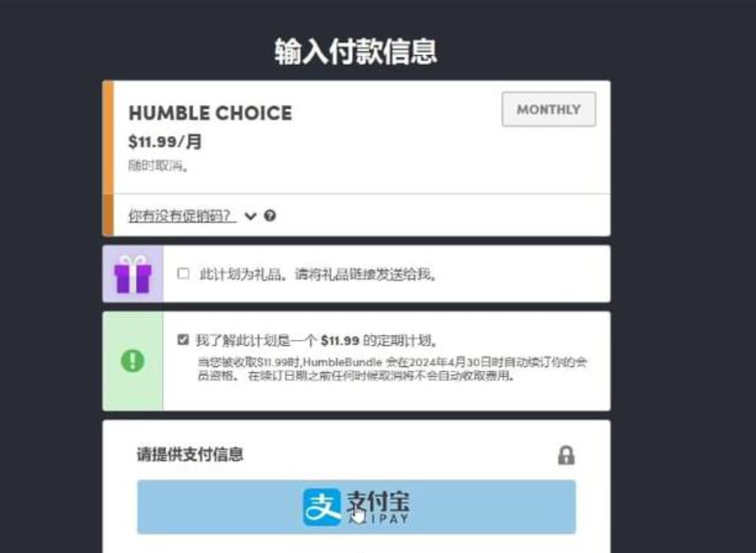This screenshot has width=756, height=553.
Task: Click the MONTHLY plan button
Action: 549,109
